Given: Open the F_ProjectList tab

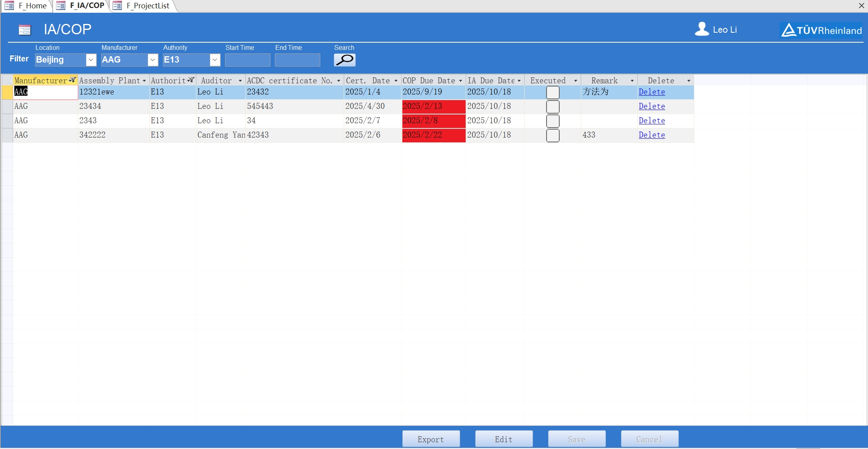Looking at the screenshot, I should click(x=143, y=6).
